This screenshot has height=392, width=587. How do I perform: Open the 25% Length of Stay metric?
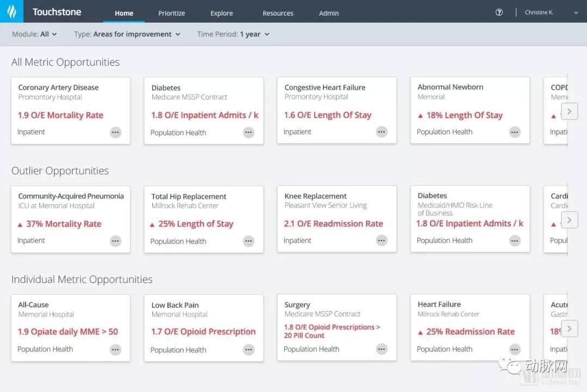(192, 224)
